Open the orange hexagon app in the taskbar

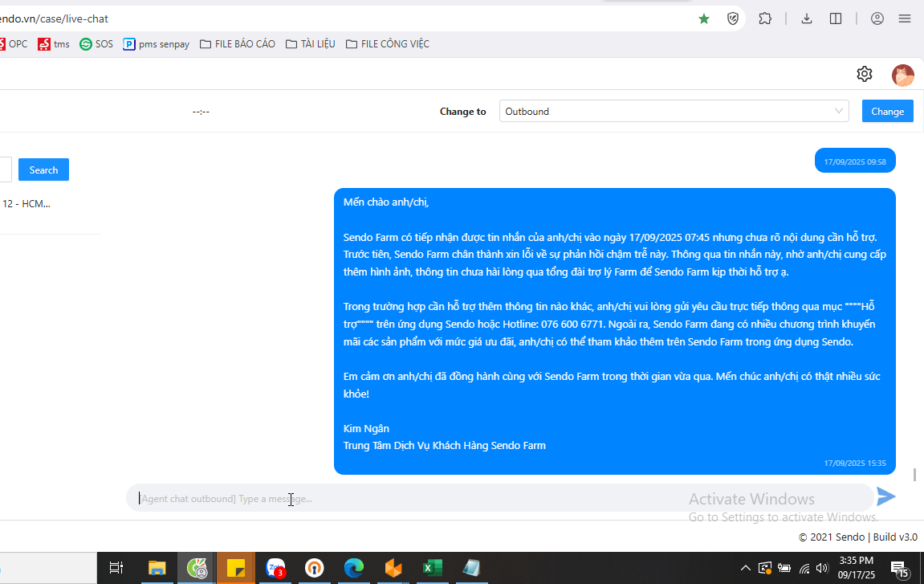pos(393,568)
